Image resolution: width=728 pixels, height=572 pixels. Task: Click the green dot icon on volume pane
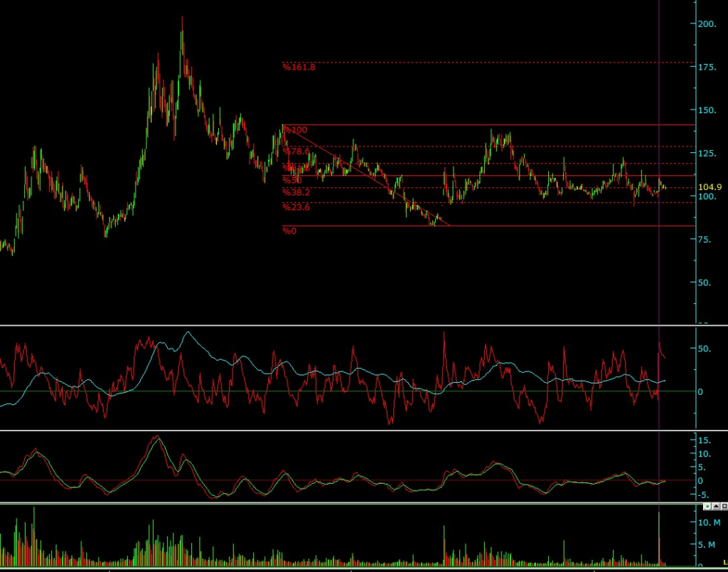click(707, 507)
